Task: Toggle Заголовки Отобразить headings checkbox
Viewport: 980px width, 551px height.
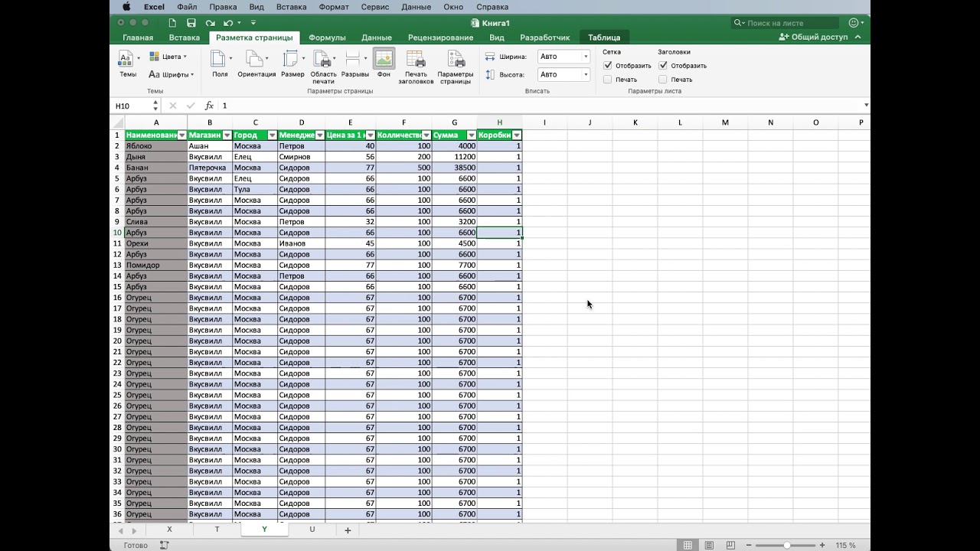Action: (x=663, y=66)
